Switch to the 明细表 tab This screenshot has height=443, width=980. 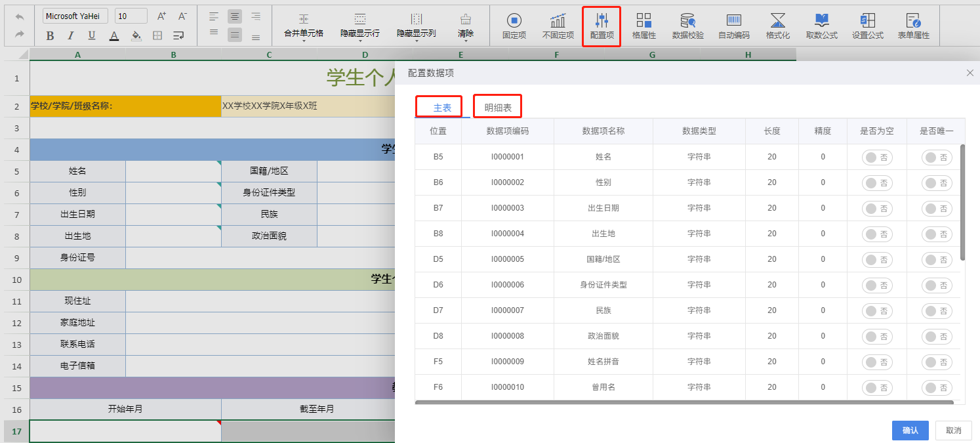point(498,108)
